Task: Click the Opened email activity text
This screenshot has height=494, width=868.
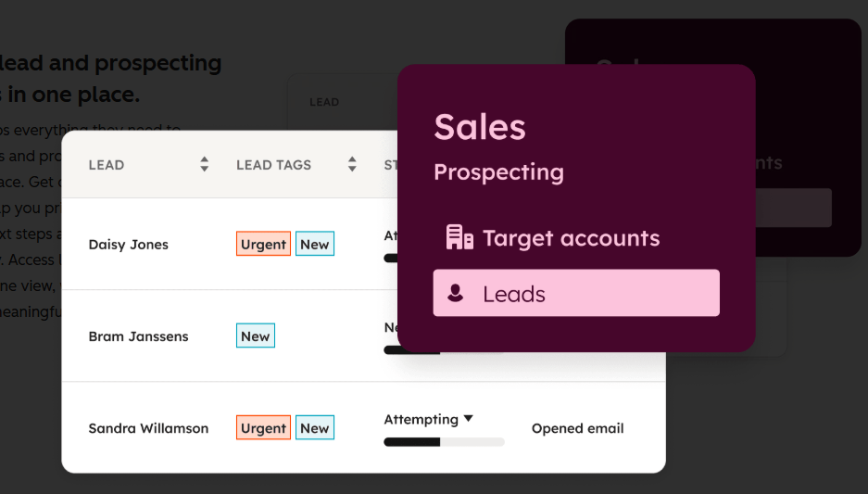Action: [577, 428]
